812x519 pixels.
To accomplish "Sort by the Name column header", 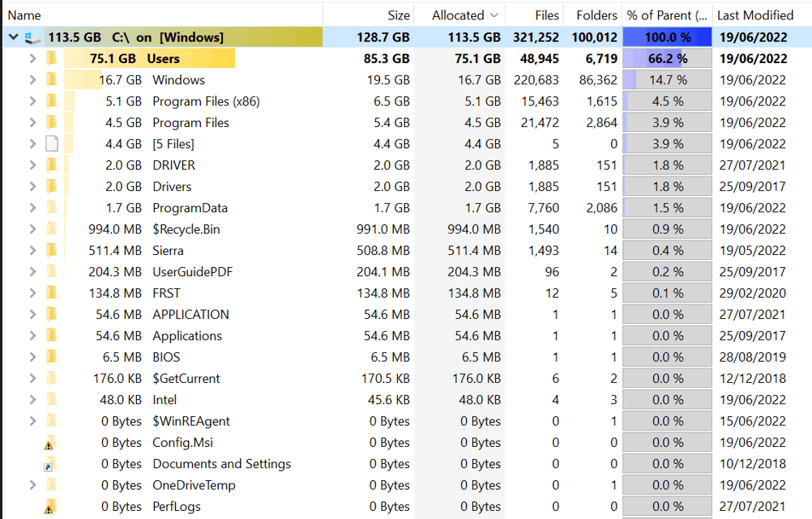I will tap(163, 15).
